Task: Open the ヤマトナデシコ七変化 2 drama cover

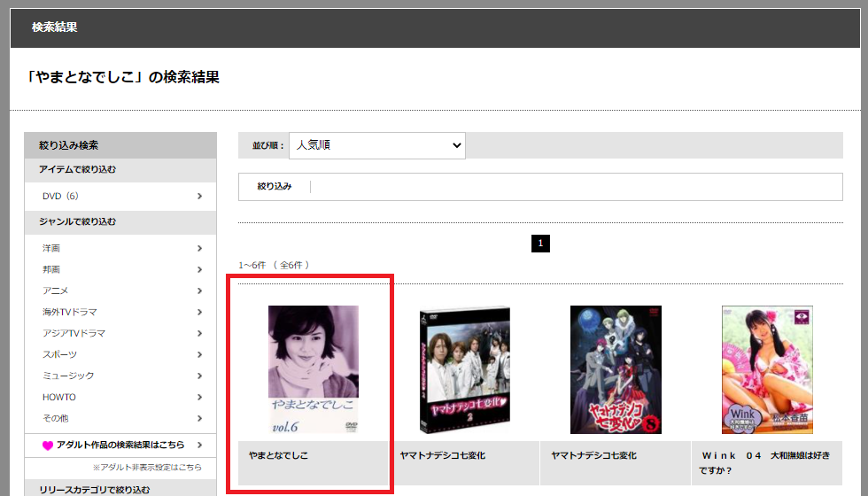Action: (464, 370)
